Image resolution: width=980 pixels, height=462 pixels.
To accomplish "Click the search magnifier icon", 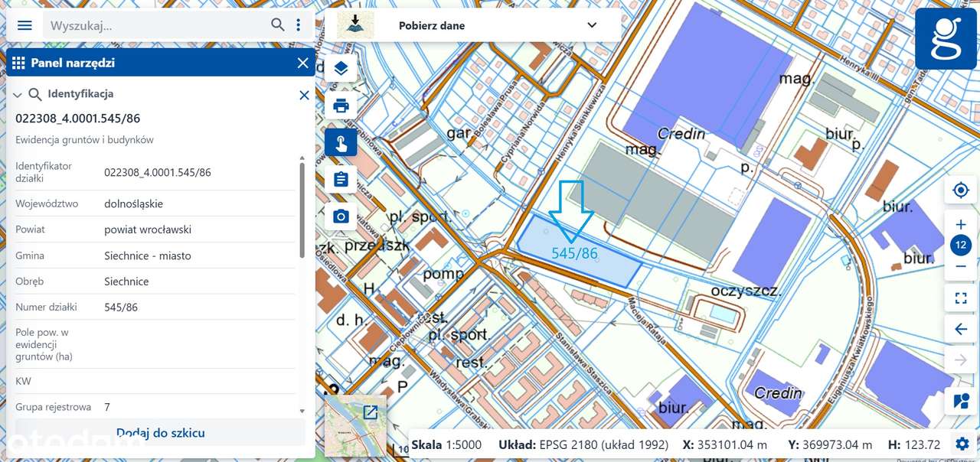I will (x=278, y=25).
